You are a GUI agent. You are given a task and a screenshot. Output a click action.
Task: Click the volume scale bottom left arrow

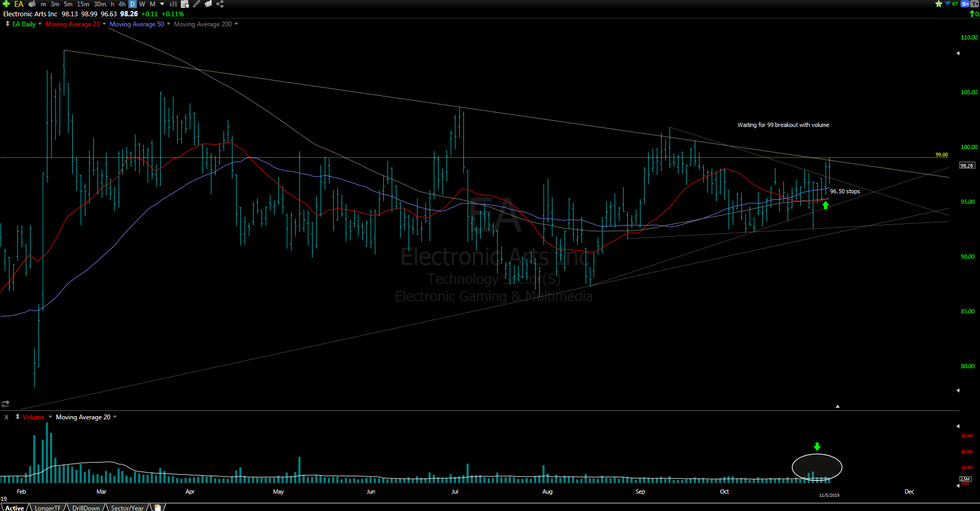[958, 486]
